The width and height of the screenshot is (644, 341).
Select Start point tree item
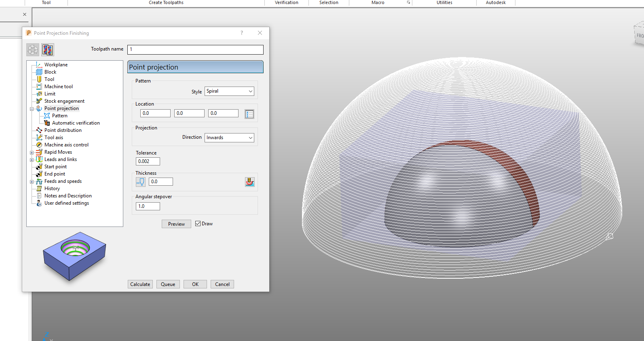(55, 167)
